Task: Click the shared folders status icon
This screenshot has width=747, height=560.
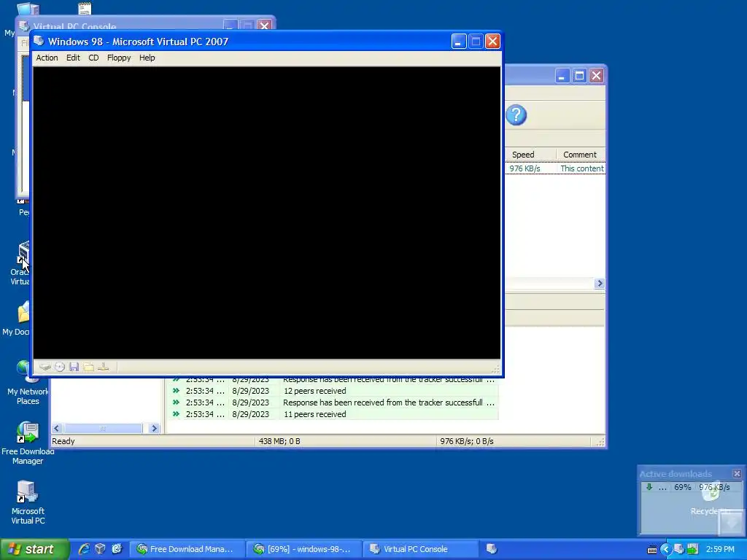Action: point(88,367)
